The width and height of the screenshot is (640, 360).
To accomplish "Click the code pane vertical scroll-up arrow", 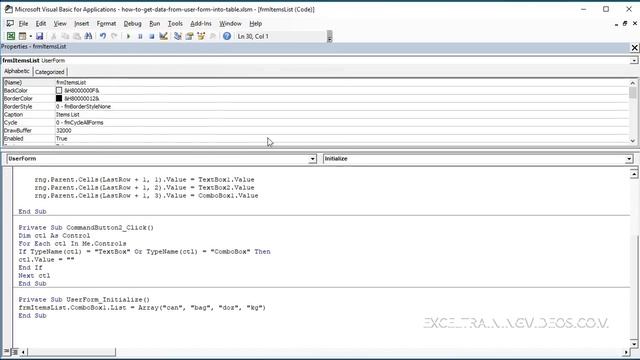I will click(634, 174).
